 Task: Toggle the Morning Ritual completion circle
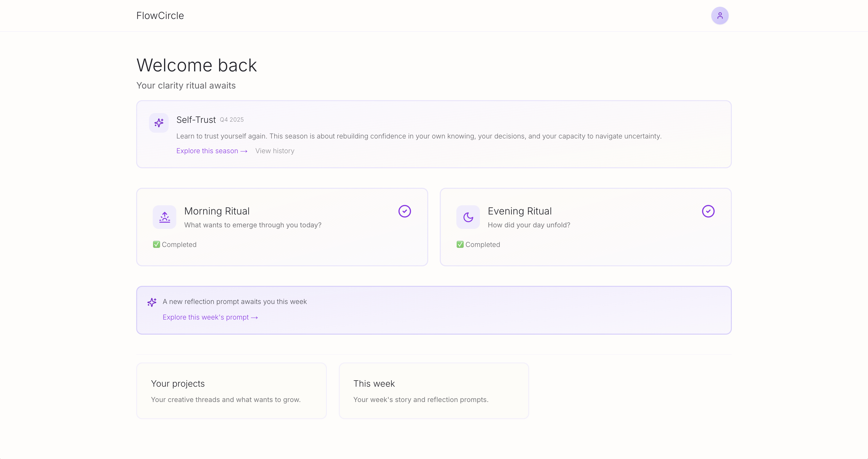(405, 211)
